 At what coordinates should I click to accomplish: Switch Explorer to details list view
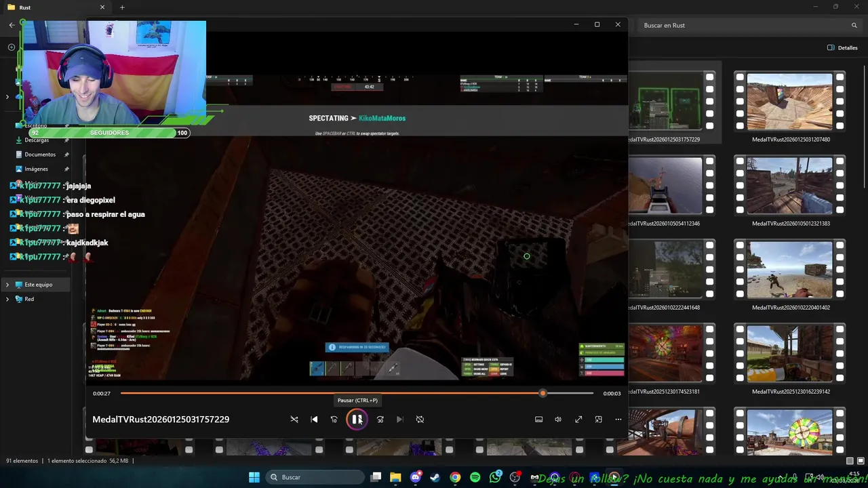click(x=850, y=461)
